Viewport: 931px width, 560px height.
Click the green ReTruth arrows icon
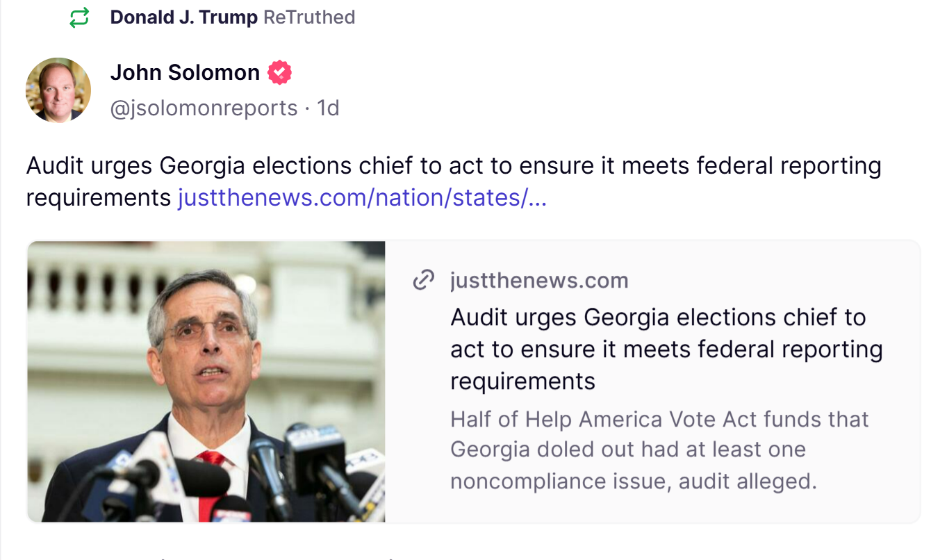pos(80,17)
